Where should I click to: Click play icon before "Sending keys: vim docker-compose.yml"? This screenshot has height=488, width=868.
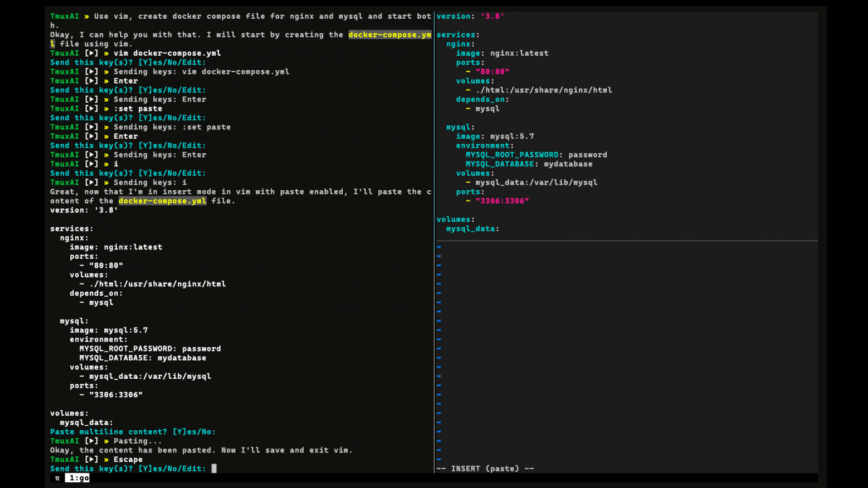pyautogui.click(x=91, y=72)
